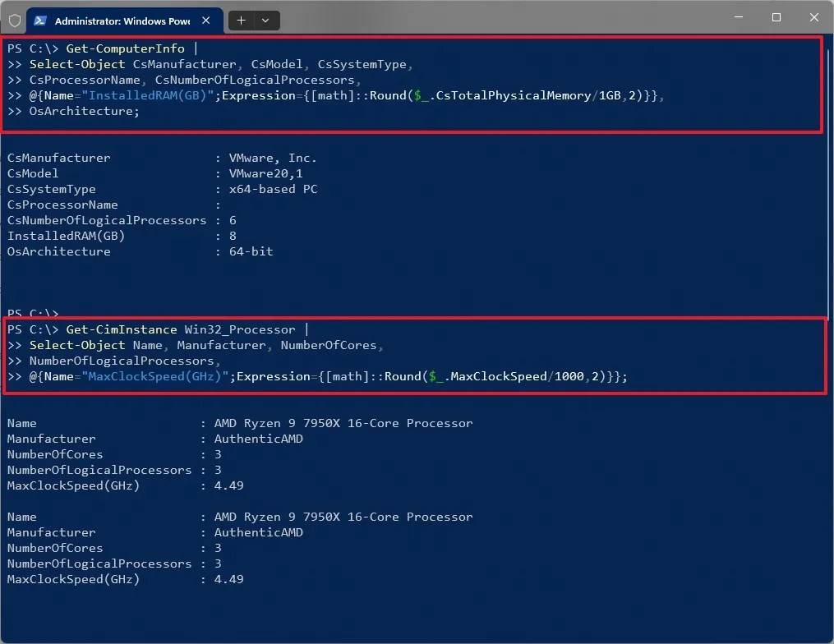This screenshot has height=644, width=834.
Task: Click the VMware, Inc. manufacturer value
Action: (273, 158)
